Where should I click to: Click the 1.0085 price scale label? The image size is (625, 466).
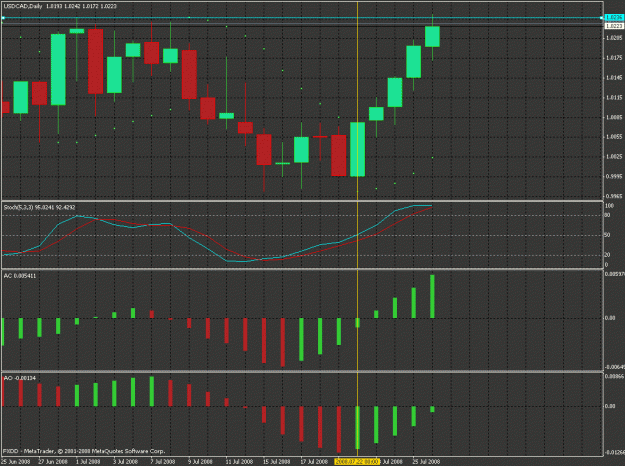614,117
